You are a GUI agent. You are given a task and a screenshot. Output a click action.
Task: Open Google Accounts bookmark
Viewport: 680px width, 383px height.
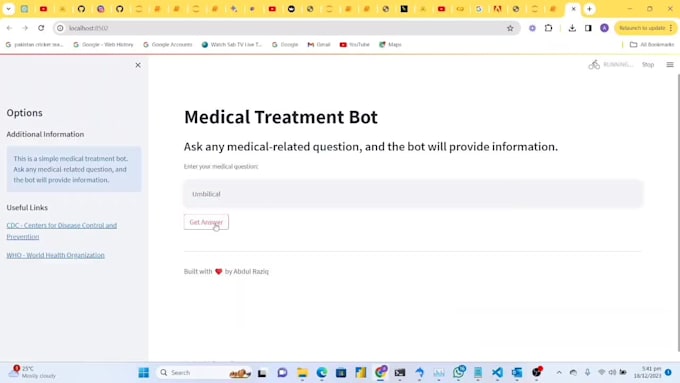[x=167, y=44]
